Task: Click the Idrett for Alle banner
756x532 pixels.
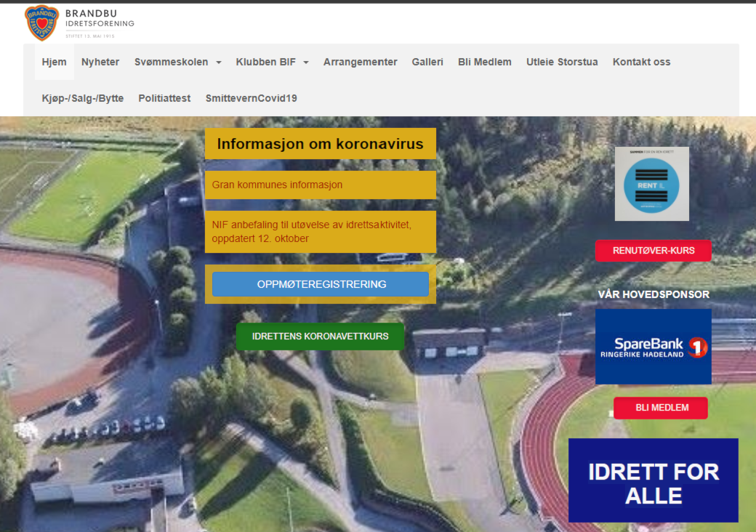Action: pos(653,480)
